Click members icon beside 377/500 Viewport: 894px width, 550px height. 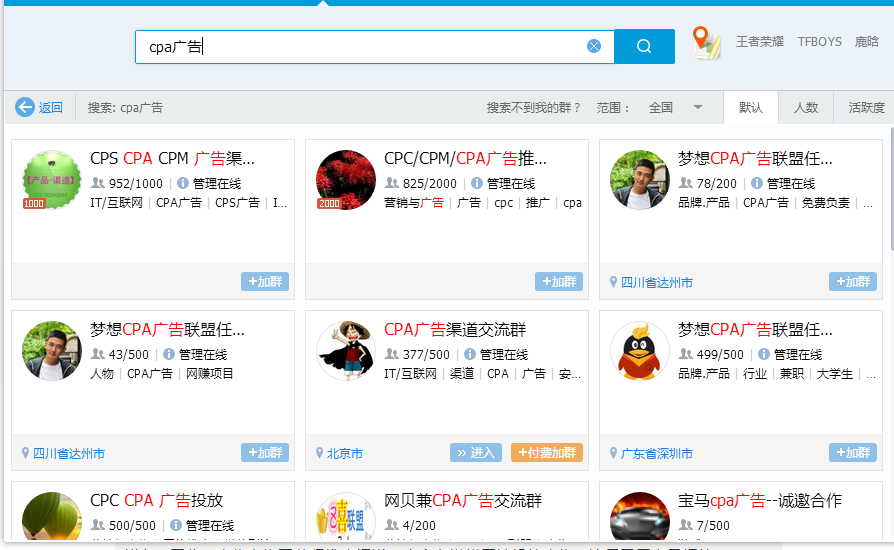coord(392,354)
